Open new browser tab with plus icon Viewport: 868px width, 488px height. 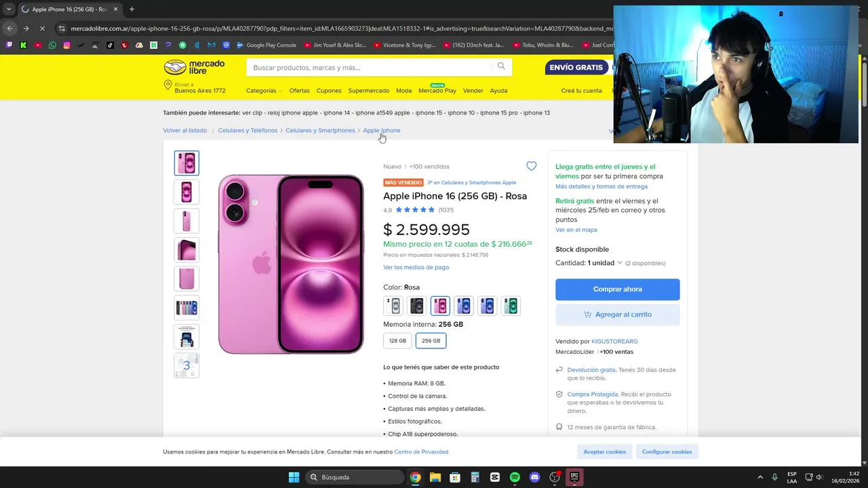click(x=132, y=9)
